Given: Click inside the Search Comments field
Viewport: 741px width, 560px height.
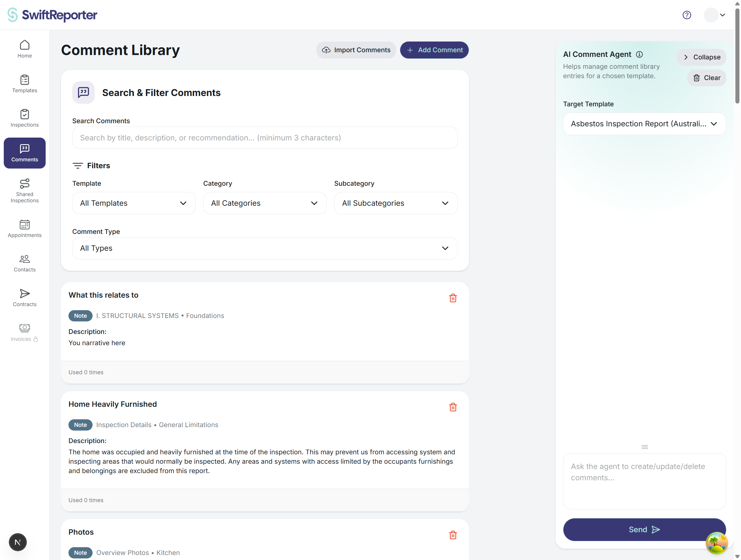Looking at the screenshot, I should (x=264, y=138).
